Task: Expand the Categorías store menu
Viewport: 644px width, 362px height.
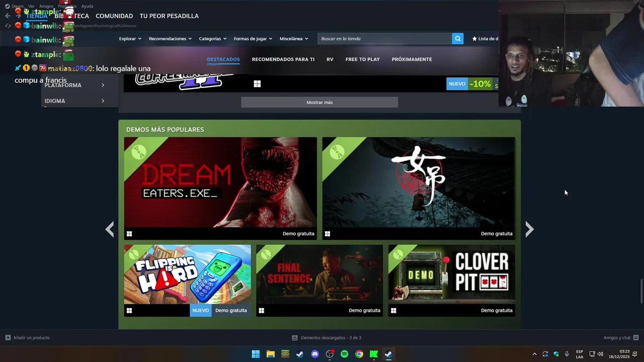Action: pos(212,39)
